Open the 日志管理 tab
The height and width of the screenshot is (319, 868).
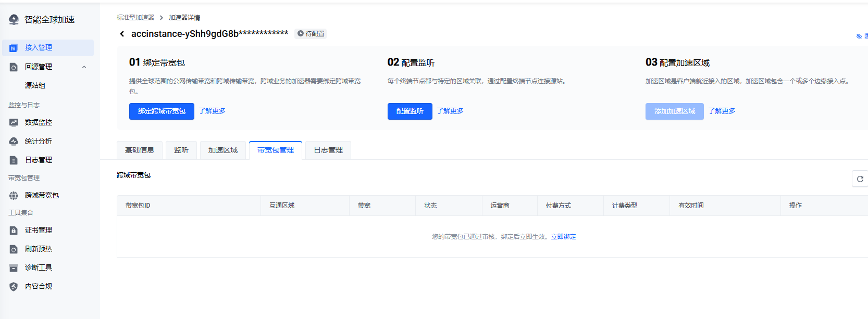[328, 150]
